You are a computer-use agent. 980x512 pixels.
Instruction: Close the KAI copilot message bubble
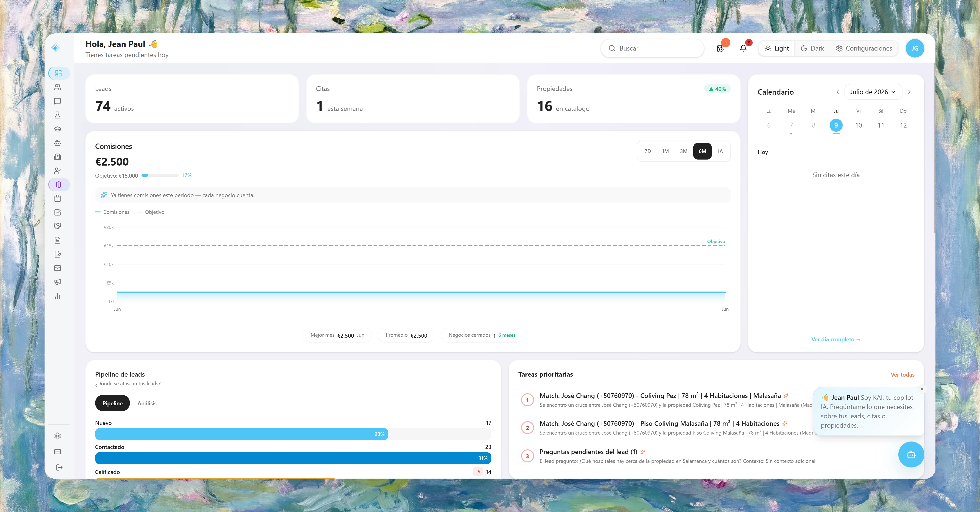[922, 389]
